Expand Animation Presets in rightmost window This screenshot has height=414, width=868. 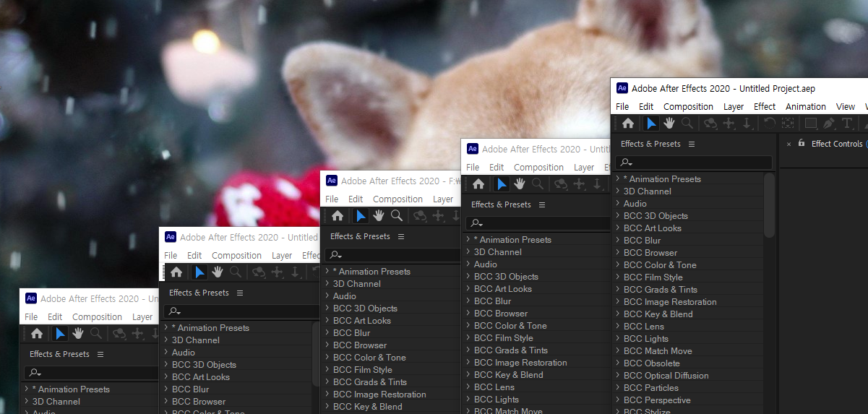618,179
